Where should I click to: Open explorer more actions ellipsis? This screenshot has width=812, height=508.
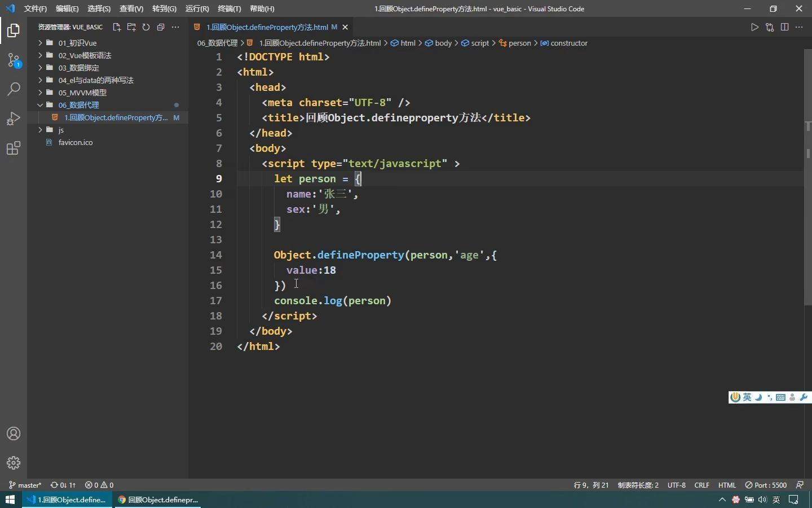(175, 27)
